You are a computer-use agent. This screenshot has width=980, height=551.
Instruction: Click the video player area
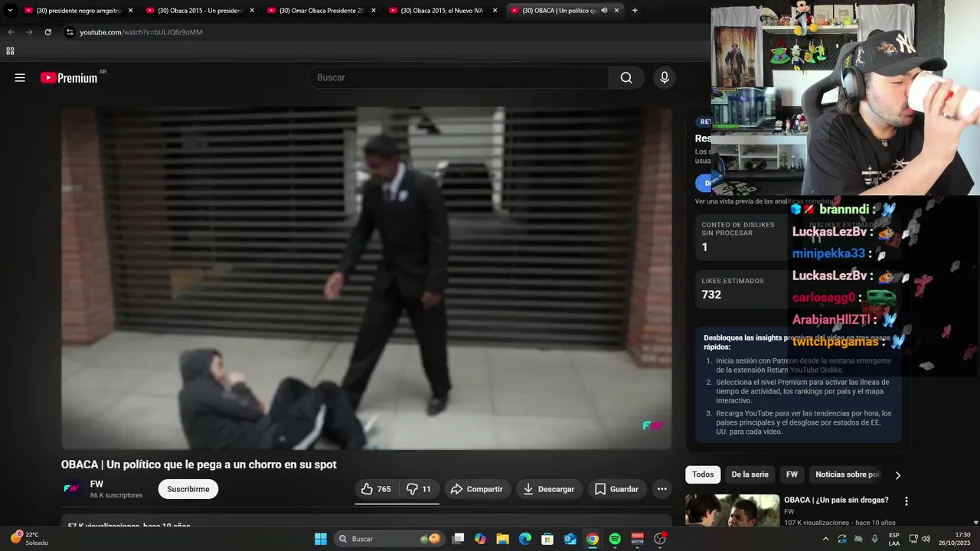tap(367, 278)
